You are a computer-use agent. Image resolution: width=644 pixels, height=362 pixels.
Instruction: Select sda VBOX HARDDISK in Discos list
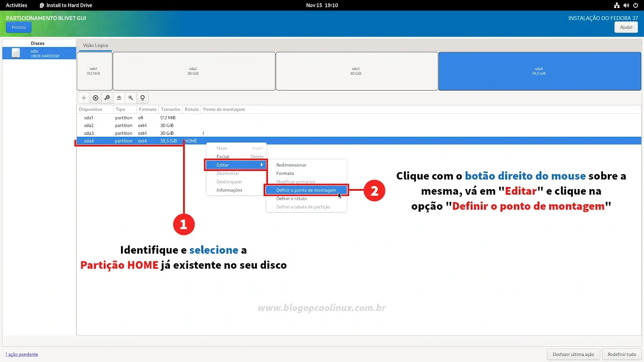tap(39, 53)
